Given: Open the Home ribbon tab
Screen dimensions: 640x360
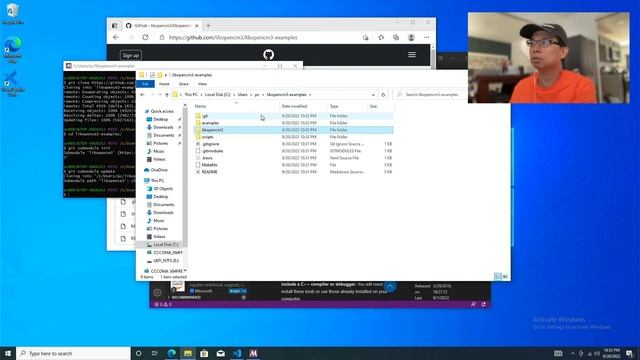Looking at the screenshot, I should point(164,84).
